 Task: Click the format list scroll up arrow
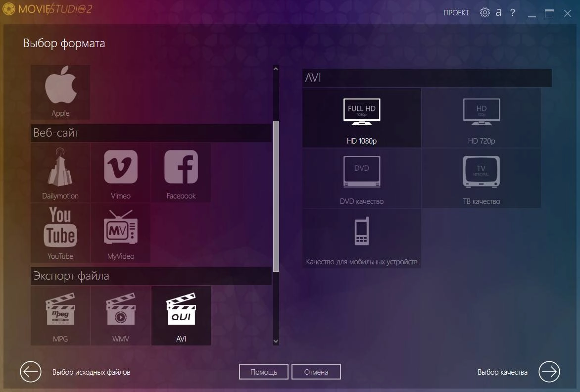click(276, 69)
